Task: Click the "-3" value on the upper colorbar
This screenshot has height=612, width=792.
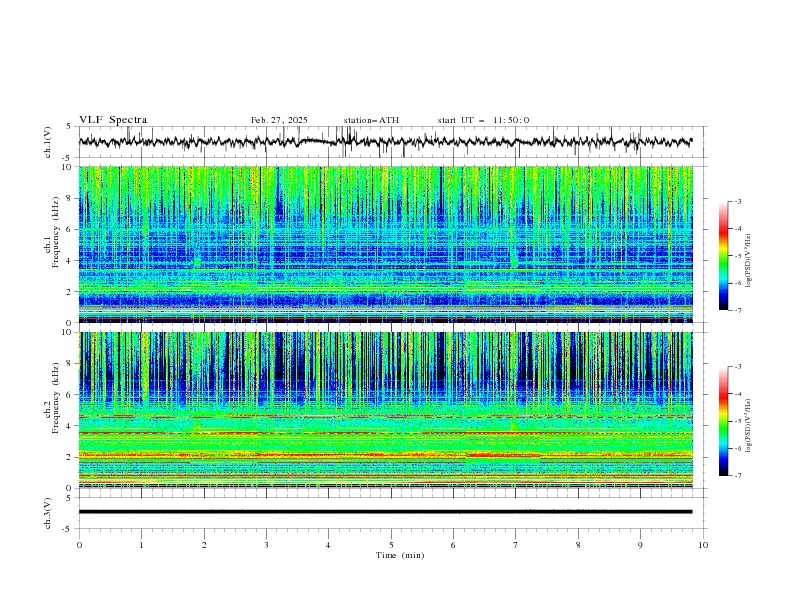Action: tap(738, 201)
